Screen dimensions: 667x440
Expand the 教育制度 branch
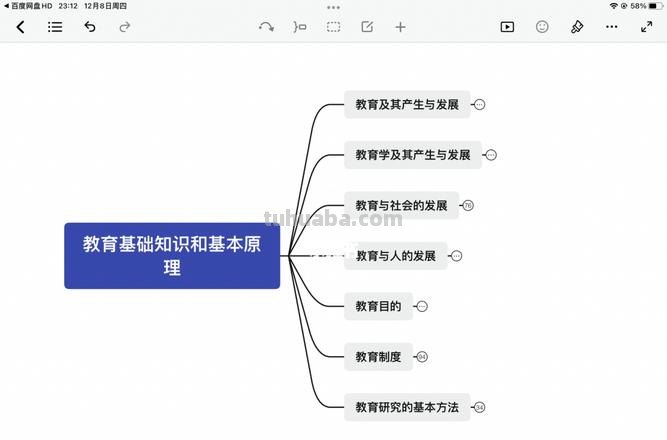pos(422,357)
